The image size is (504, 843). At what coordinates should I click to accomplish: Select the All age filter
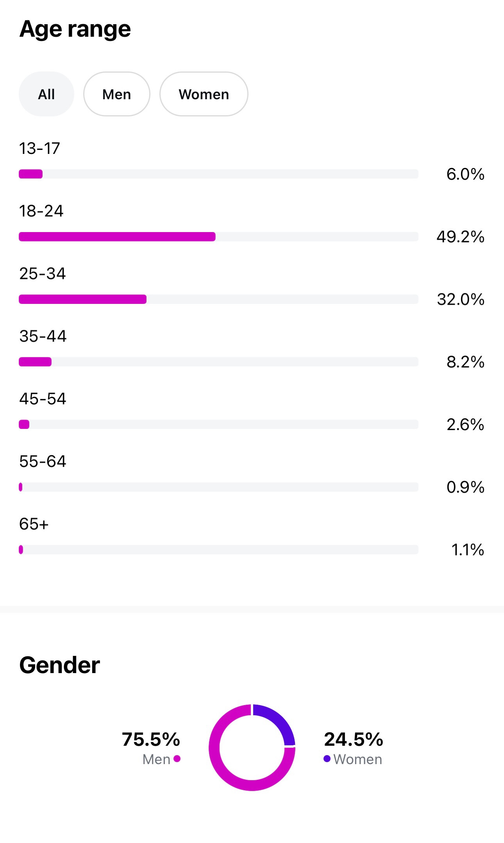pos(46,94)
